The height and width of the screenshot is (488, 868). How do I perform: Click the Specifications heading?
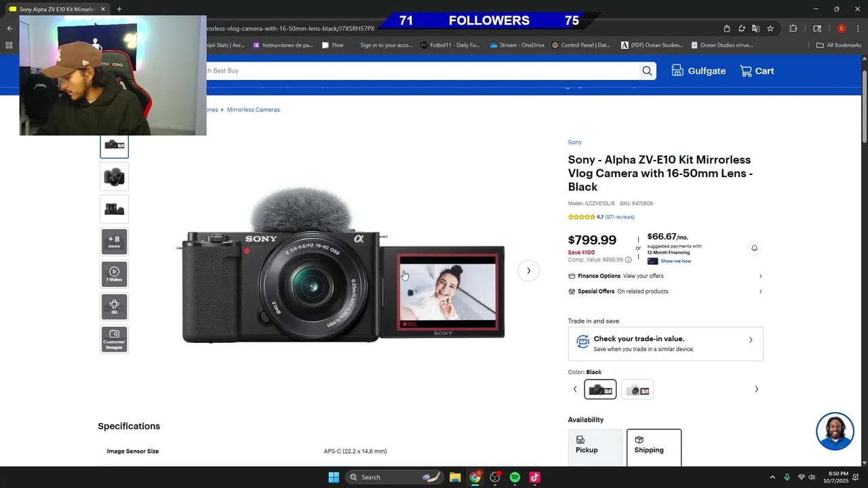click(x=129, y=426)
